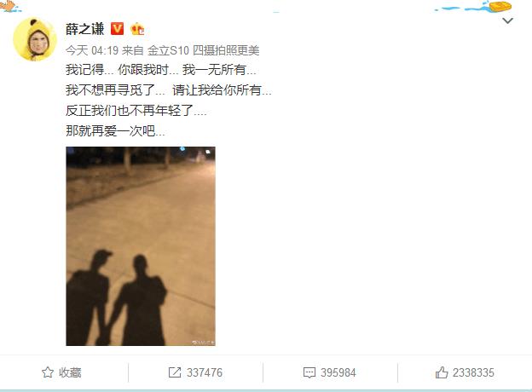
Task: Click the watermark at photo corner
Action: coord(203,343)
